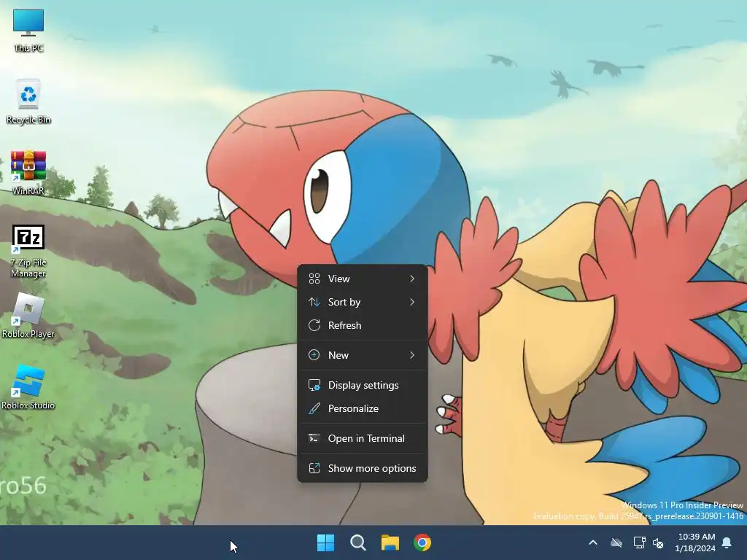Open the notification bell
The width and height of the screenshot is (747, 560).
click(727, 542)
